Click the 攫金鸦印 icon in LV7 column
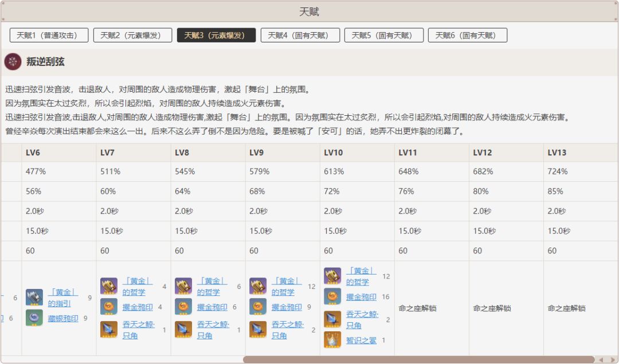Screen dimensions: 619x364 (x=109, y=307)
